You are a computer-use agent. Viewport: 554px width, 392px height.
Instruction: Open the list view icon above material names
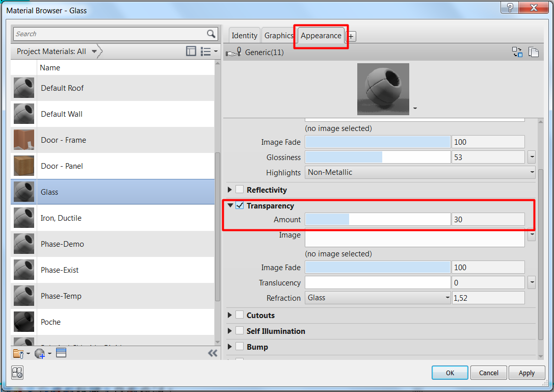[205, 51]
